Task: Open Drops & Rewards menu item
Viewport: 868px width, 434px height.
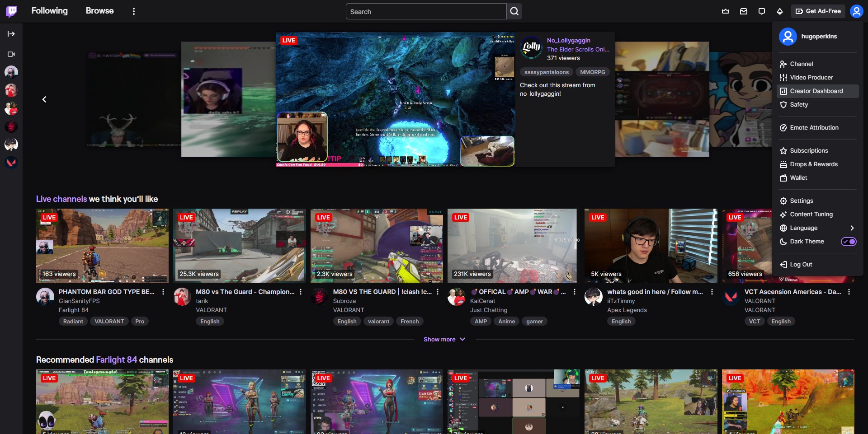Action: 817,164
